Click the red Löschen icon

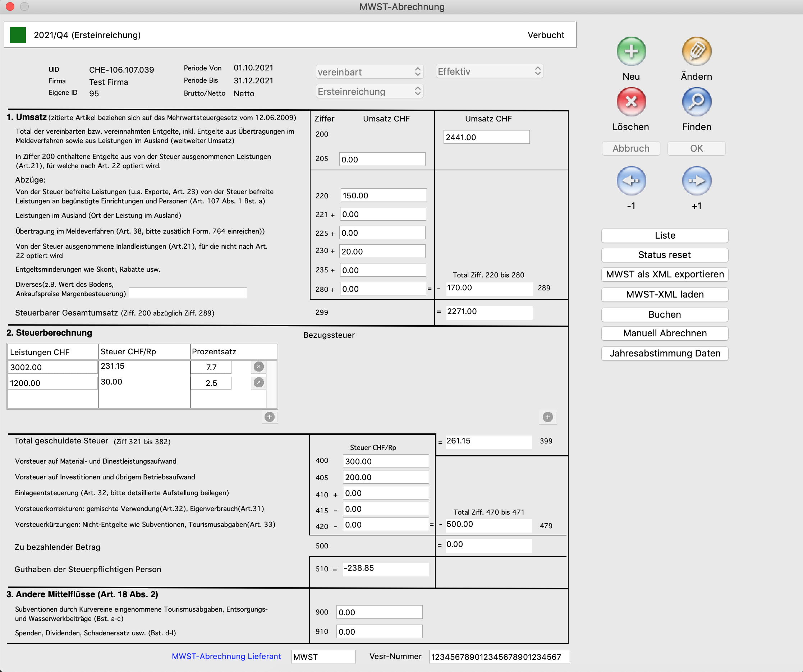pyautogui.click(x=631, y=102)
